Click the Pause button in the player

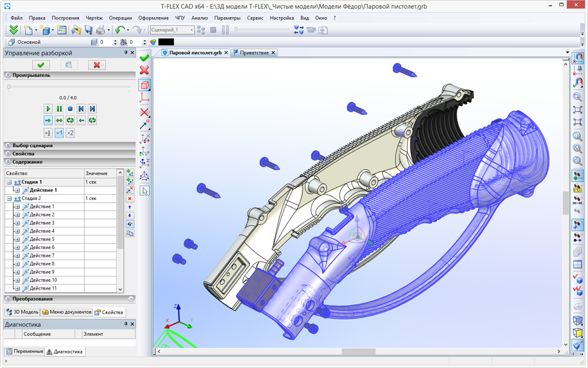coord(59,109)
